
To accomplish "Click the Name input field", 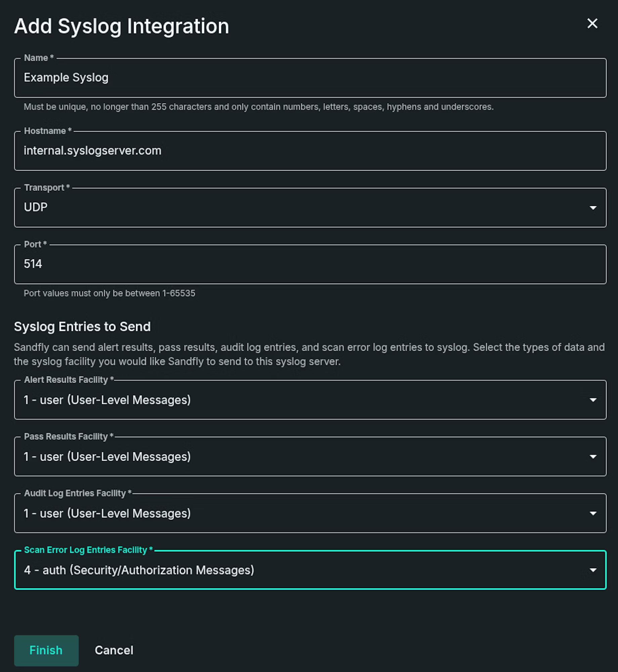I will [310, 78].
